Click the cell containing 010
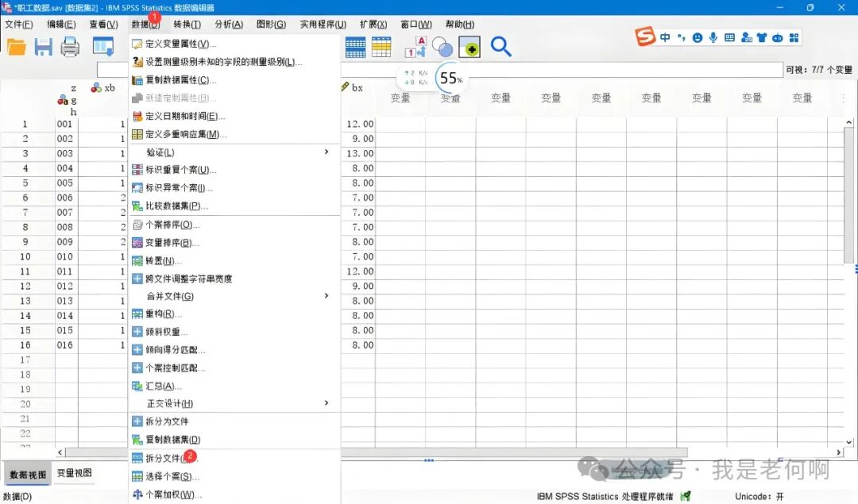This screenshot has width=858, height=504. (x=66, y=257)
